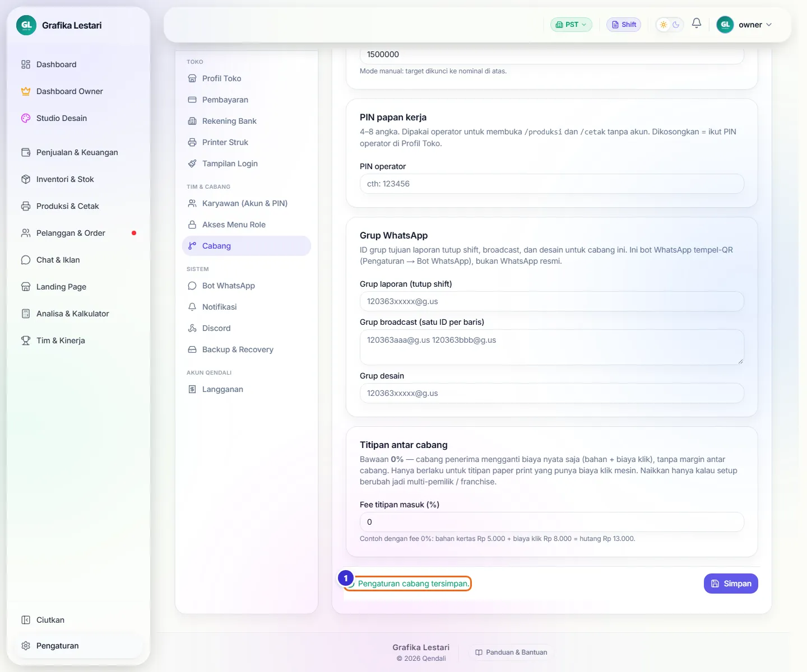
Task: Click the owner avatar icon
Action: pyautogui.click(x=725, y=25)
